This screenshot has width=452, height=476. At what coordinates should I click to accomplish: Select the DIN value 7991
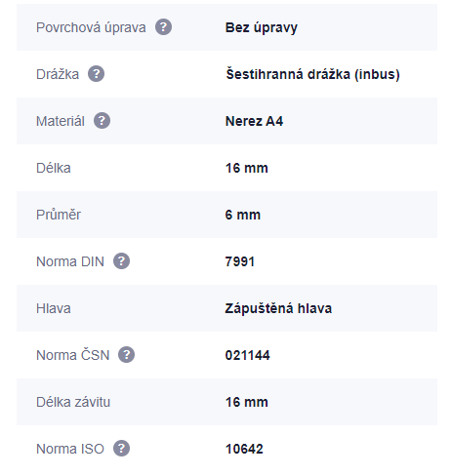coord(240,261)
